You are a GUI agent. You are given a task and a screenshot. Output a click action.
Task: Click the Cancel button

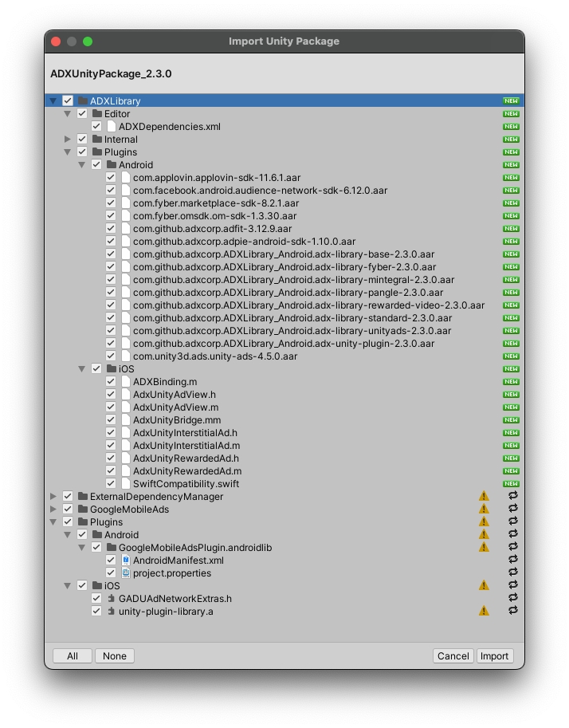click(x=453, y=656)
